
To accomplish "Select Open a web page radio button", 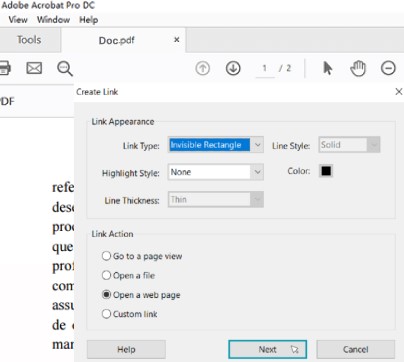I will (x=141, y=295).
